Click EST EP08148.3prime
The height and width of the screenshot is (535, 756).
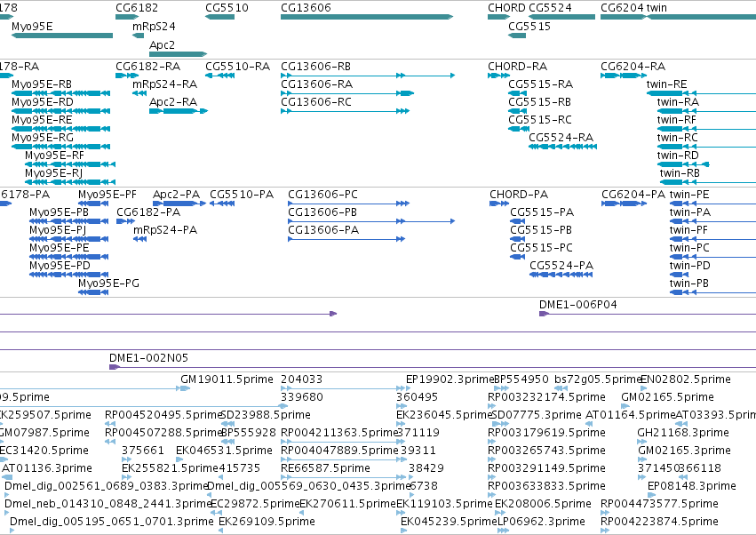pos(692,486)
